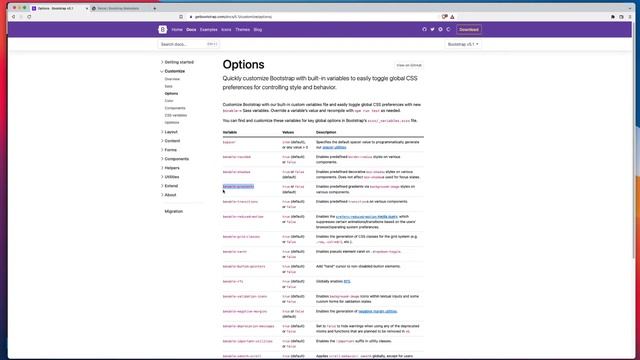The height and width of the screenshot is (360, 640).
Task: Click the Download button
Action: [469, 29]
